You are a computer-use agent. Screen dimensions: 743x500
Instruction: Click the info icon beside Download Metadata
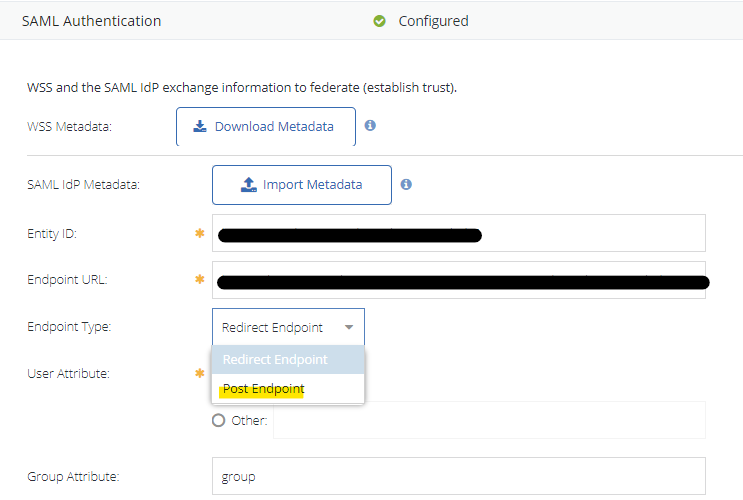click(x=370, y=126)
